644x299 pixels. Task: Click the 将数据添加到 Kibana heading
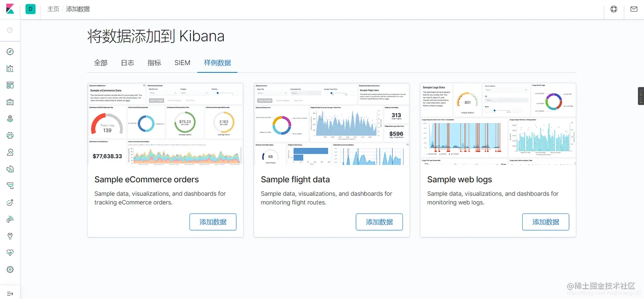[x=156, y=36]
